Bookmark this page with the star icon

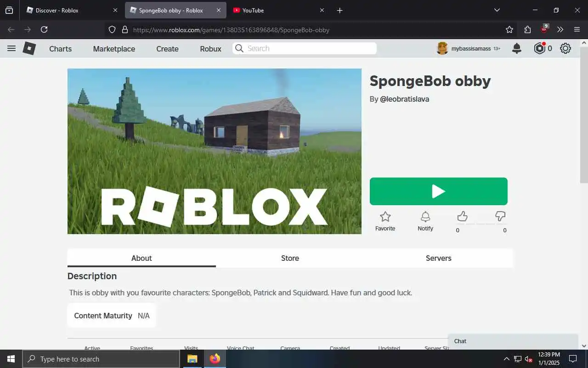[509, 29]
